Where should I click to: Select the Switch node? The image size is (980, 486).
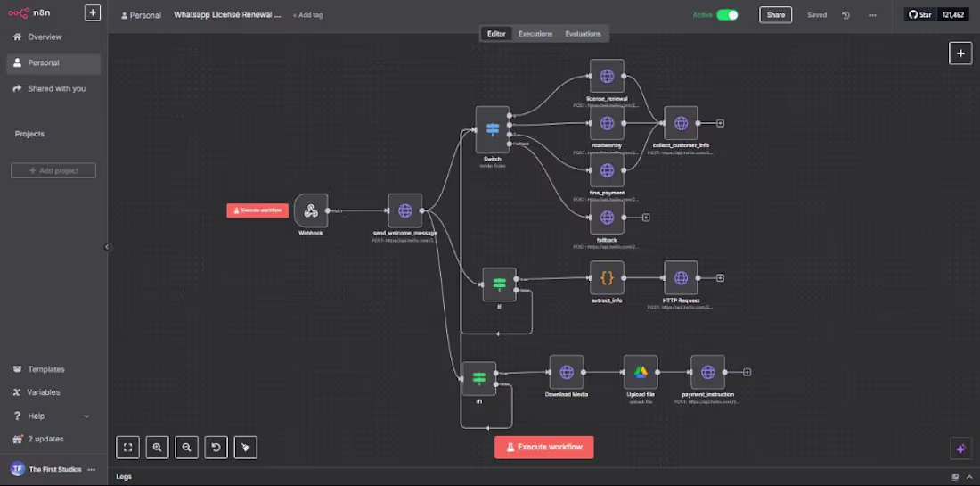coord(493,129)
